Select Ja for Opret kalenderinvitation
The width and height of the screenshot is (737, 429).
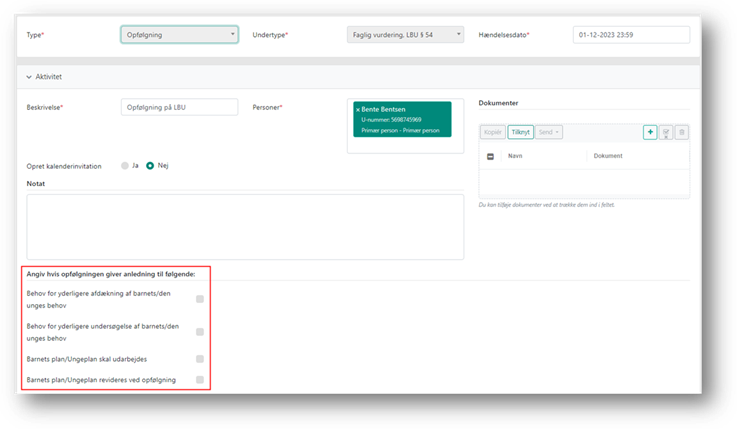click(x=125, y=166)
